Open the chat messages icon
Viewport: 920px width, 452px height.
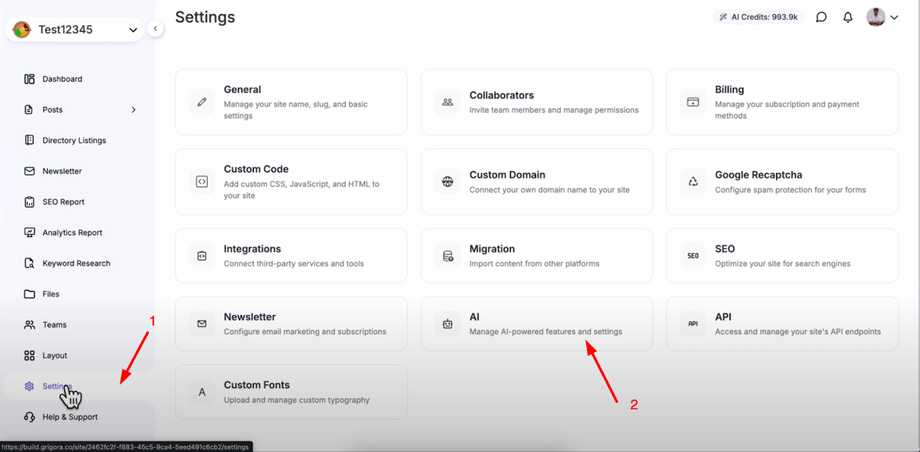(821, 17)
